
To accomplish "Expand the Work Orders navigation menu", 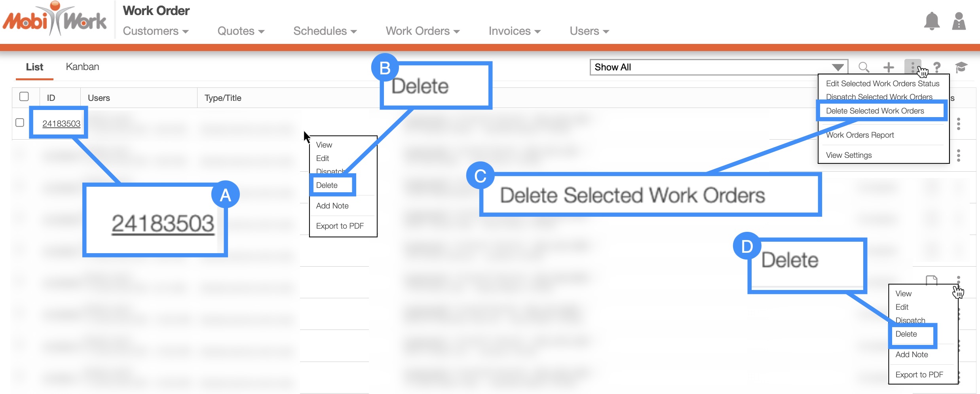I will pyautogui.click(x=422, y=31).
